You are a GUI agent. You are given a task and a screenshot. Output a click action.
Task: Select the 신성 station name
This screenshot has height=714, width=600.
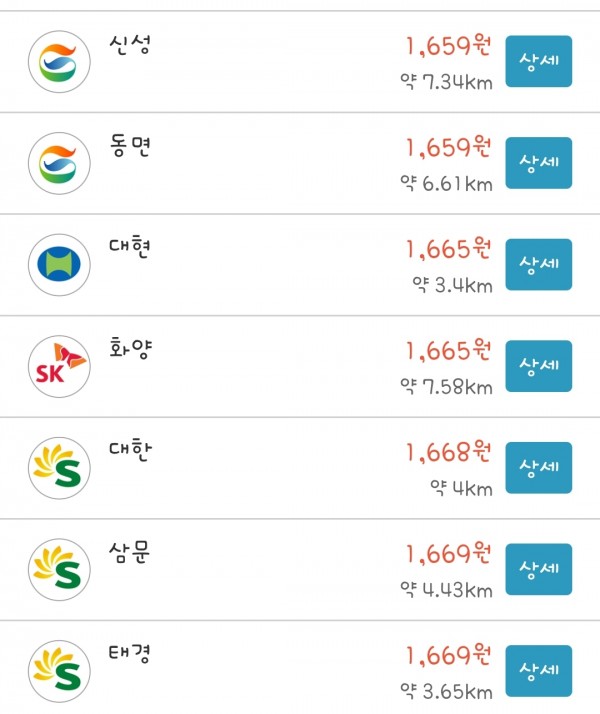click(x=130, y=45)
